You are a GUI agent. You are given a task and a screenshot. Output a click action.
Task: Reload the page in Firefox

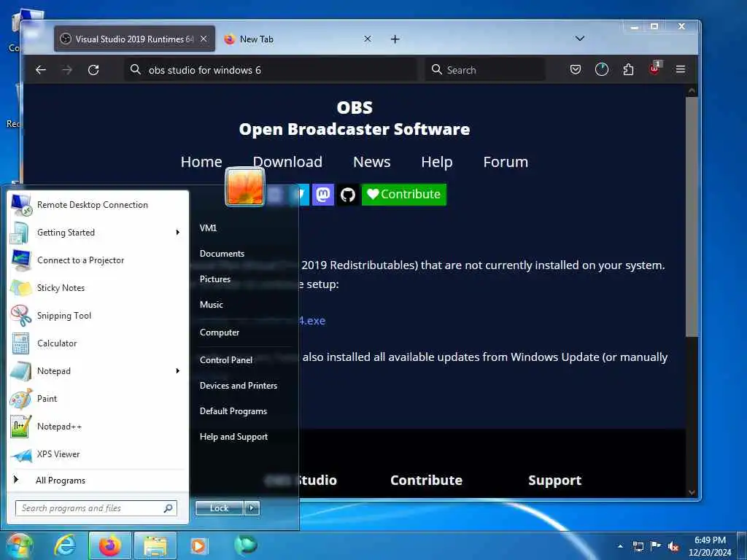click(93, 70)
